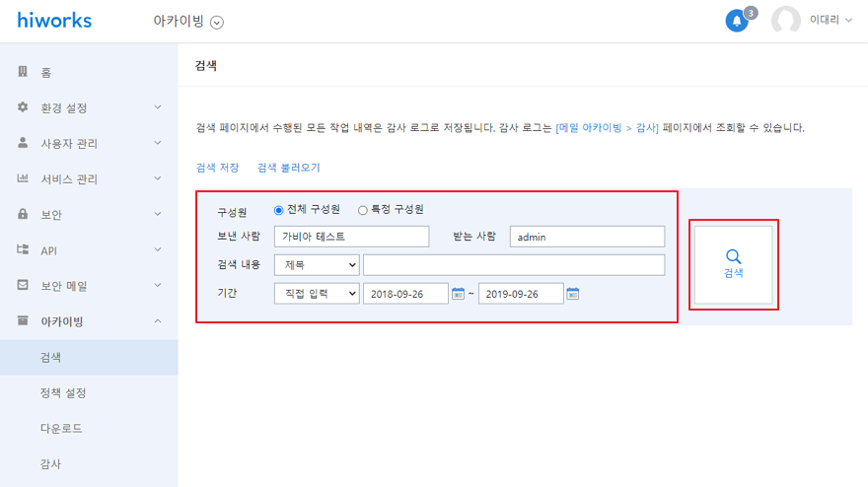Expand the 보안 menu chevron

pos(158,214)
